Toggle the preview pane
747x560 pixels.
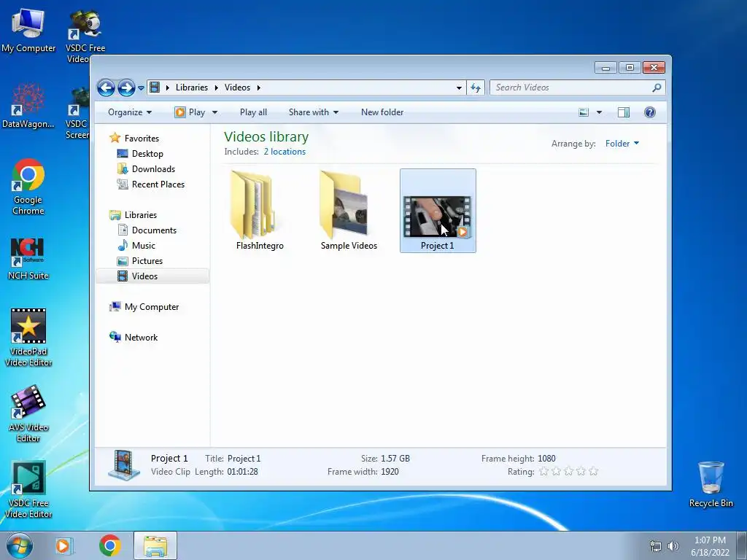[624, 112]
